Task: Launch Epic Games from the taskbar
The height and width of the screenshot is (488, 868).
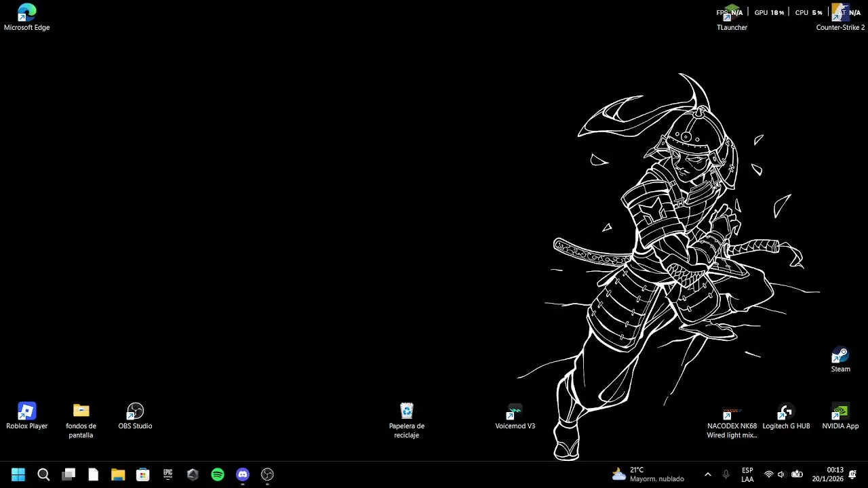Action: click(x=167, y=474)
